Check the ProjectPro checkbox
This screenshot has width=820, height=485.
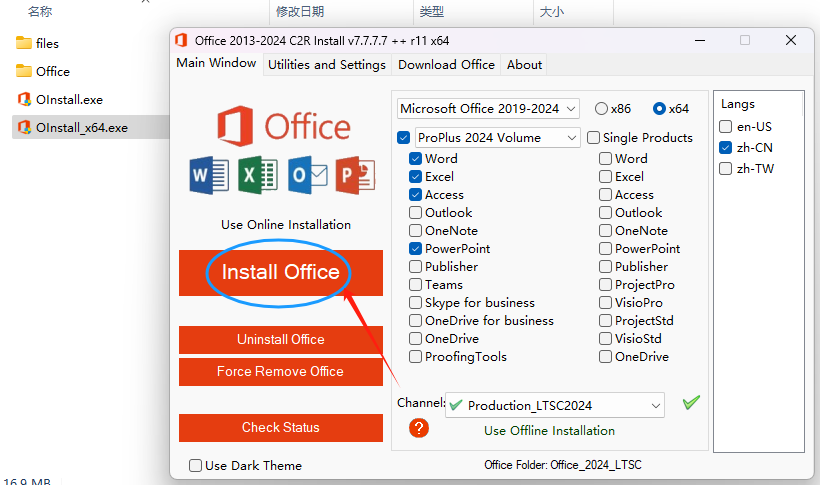(x=605, y=285)
